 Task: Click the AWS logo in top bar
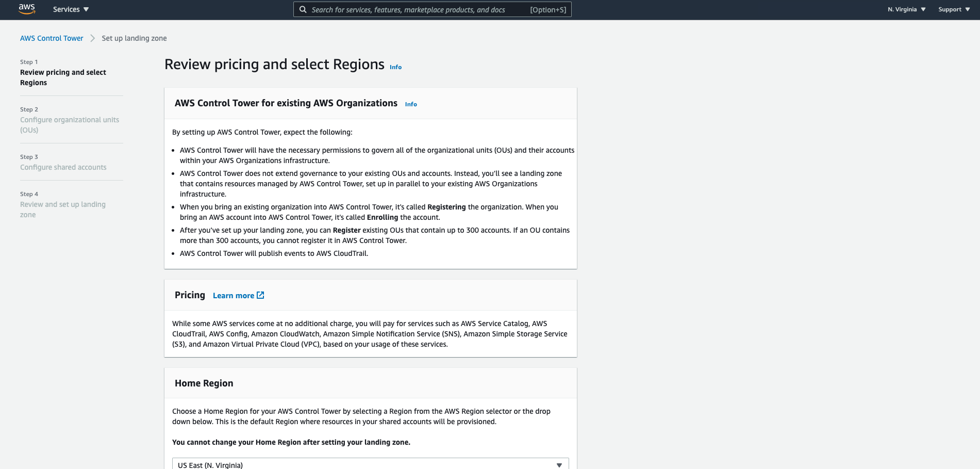(x=27, y=9)
